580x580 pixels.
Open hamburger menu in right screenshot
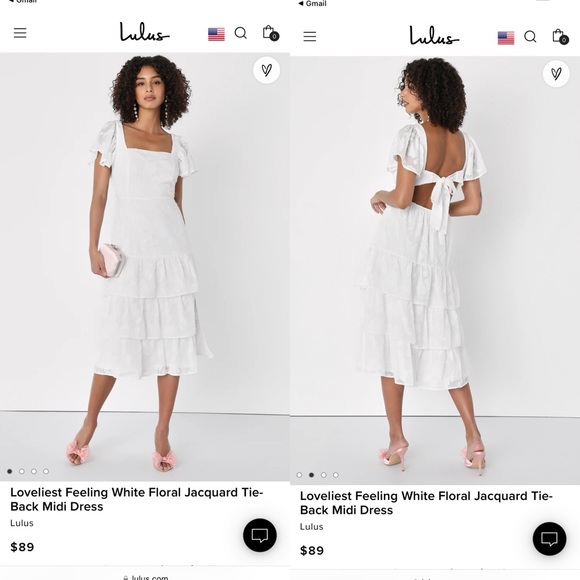(x=310, y=36)
